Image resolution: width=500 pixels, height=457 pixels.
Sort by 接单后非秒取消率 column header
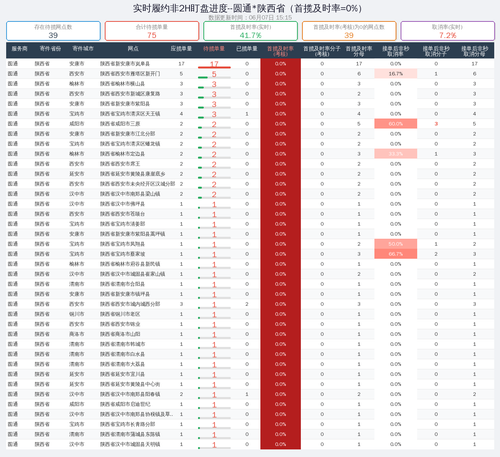395,51
